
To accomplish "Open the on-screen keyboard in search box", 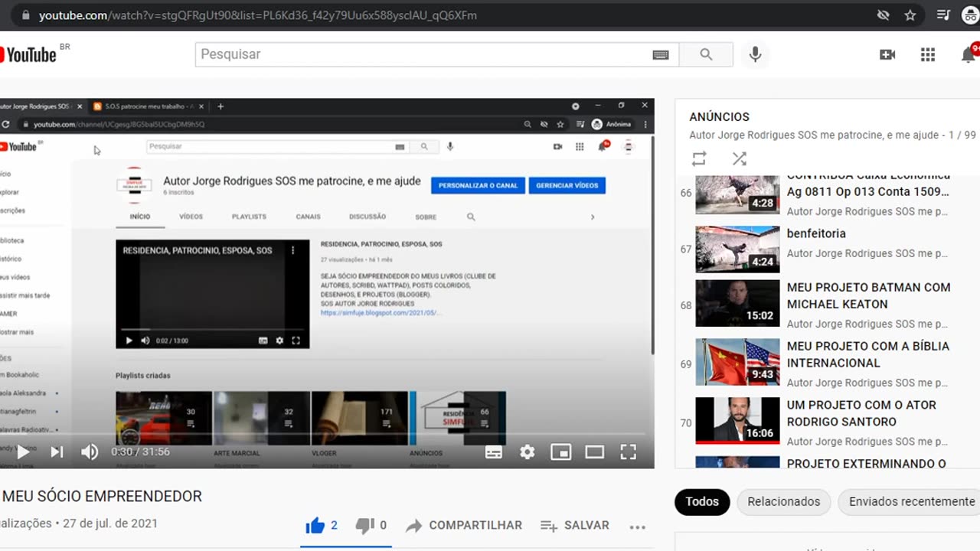I will click(661, 54).
